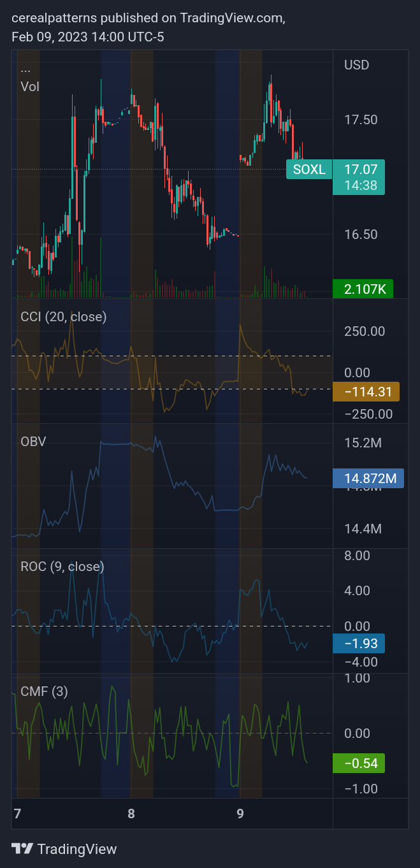This screenshot has height=868, width=420.
Task: Click the -250.00 CCI axis label
Action: tap(368, 414)
